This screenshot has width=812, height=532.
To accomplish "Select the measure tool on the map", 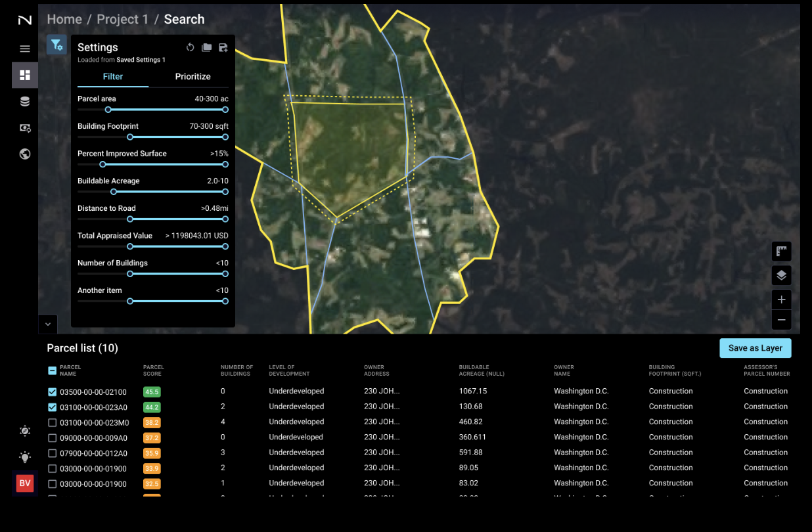I will (781, 251).
